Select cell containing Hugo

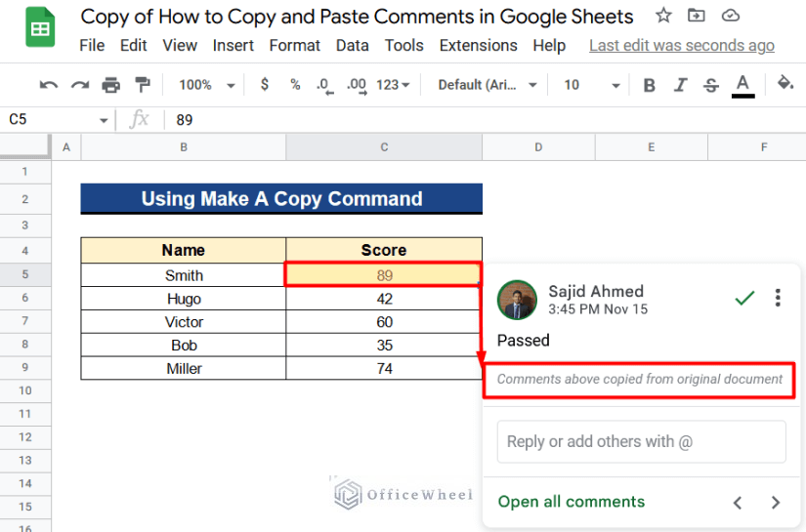184,299
